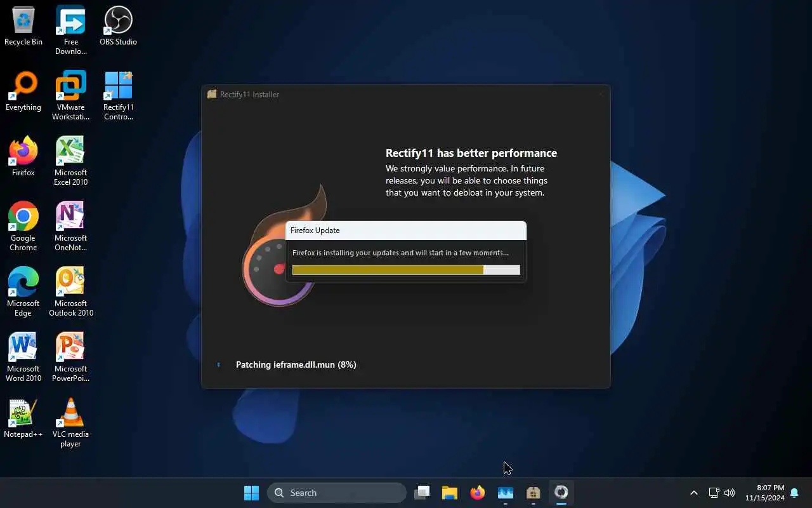Click Microsoft Word 2010 desktop icon
This screenshot has height=508, width=812.
tap(23, 358)
